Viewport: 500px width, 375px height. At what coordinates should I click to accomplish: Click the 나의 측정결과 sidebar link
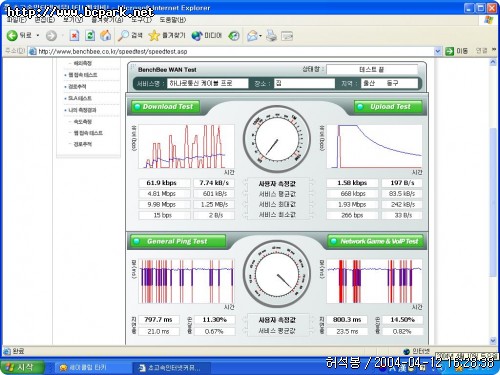[x=82, y=110]
